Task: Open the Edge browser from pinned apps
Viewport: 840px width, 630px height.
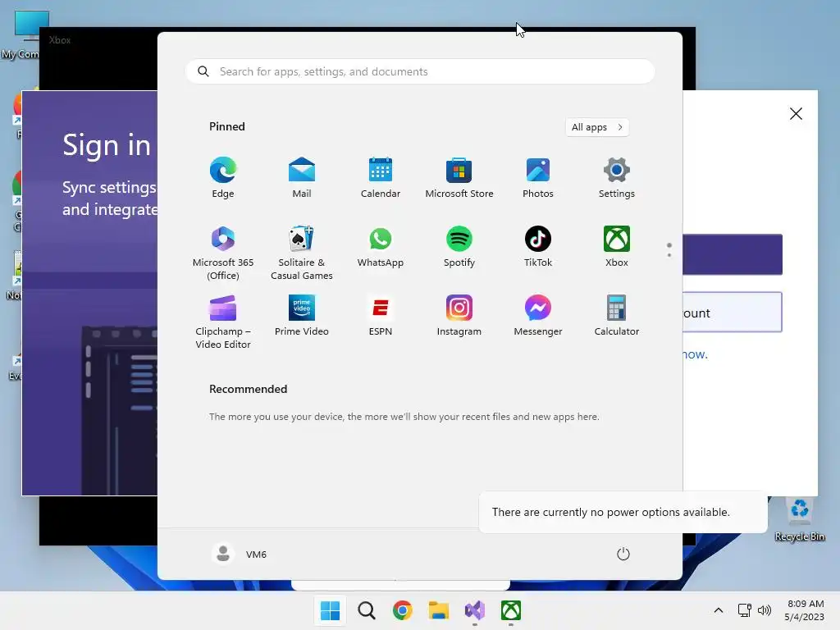Action: (223, 178)
